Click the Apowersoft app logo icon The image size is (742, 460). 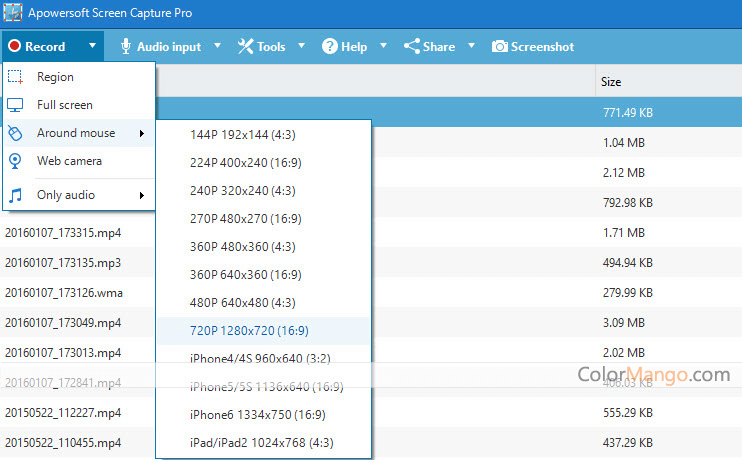point(13,12)
